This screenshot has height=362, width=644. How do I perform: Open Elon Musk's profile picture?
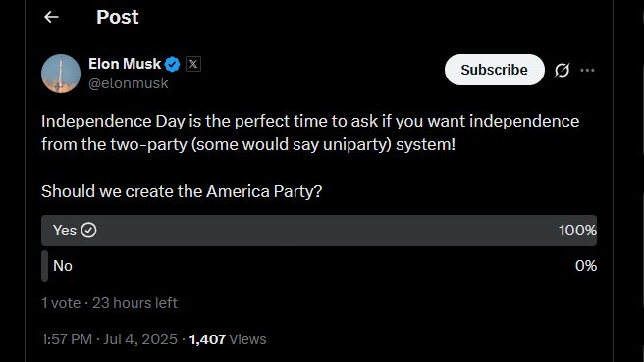tap(61, 74)
